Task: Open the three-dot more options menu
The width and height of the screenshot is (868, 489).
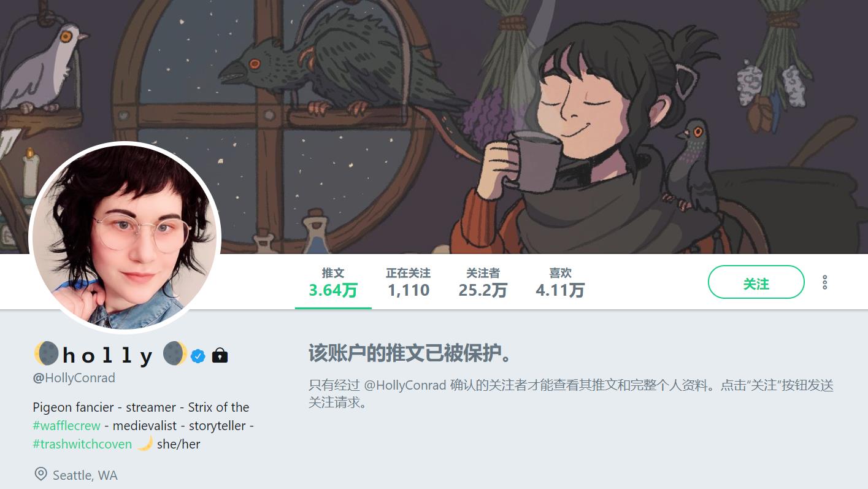Action: (x=824, y=282)
